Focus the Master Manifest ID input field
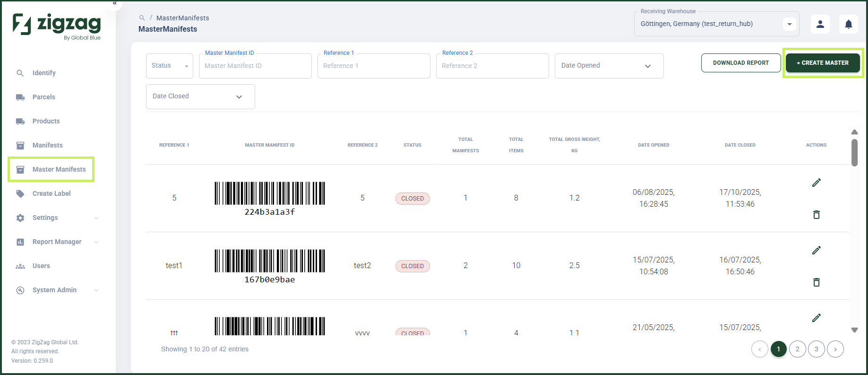This screenshot has width=868, height=375. tap(255, 66)
